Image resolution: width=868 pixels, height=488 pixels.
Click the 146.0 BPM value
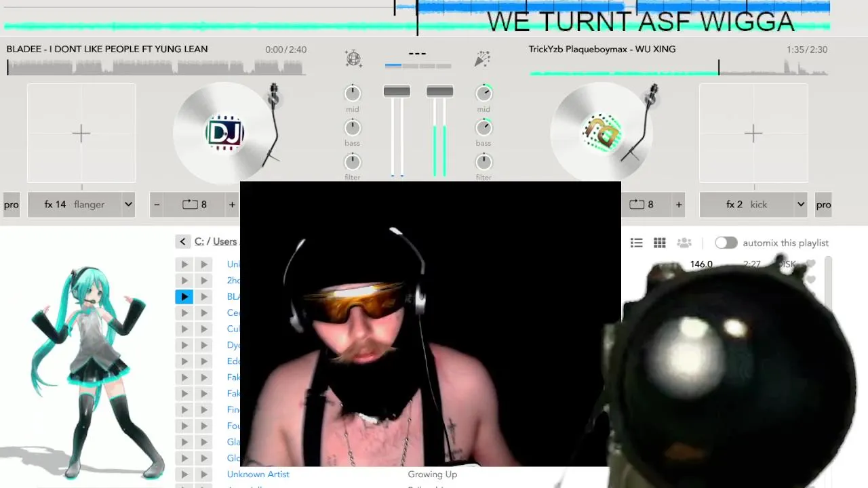click(x=701, y=264)
